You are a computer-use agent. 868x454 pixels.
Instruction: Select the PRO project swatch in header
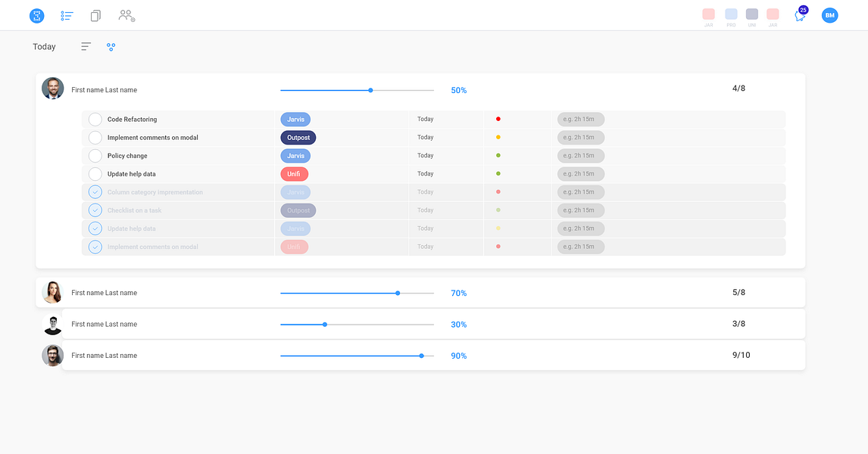pyautogui.click(x=731, y=14)
